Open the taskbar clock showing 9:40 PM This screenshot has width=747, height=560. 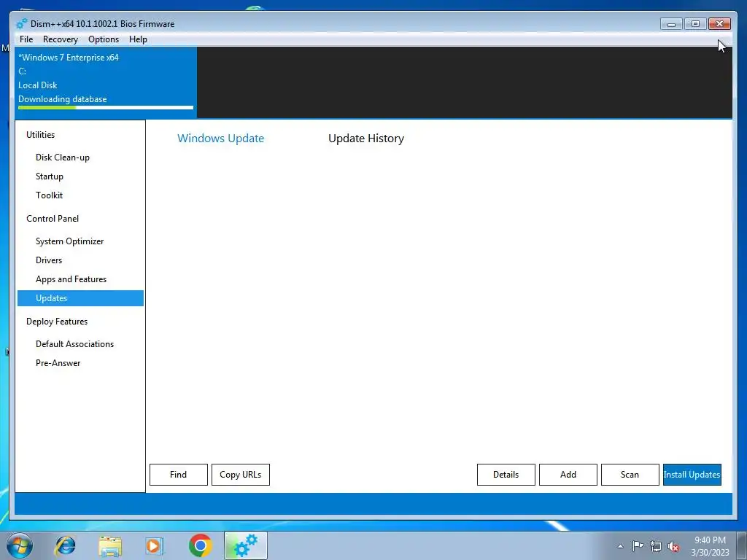[x=711, y=546]
